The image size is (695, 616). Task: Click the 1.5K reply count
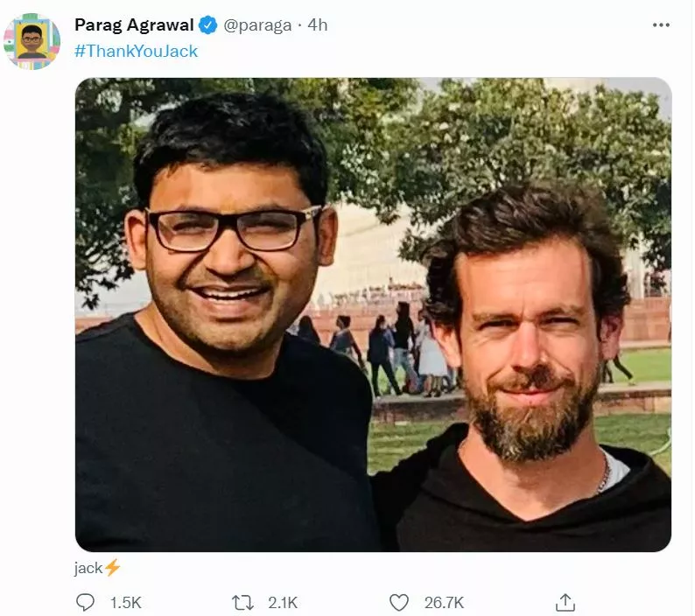click(125, 602)
